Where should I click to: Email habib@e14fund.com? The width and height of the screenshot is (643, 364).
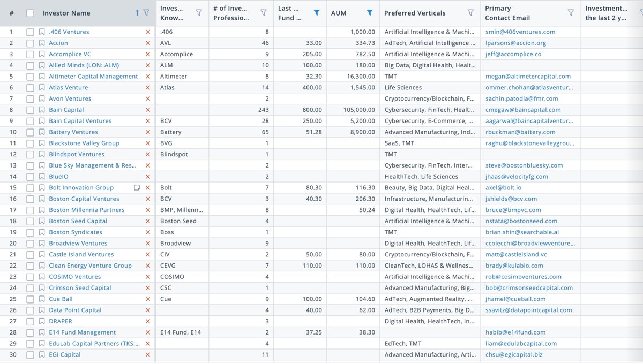[x=515, y=332]
